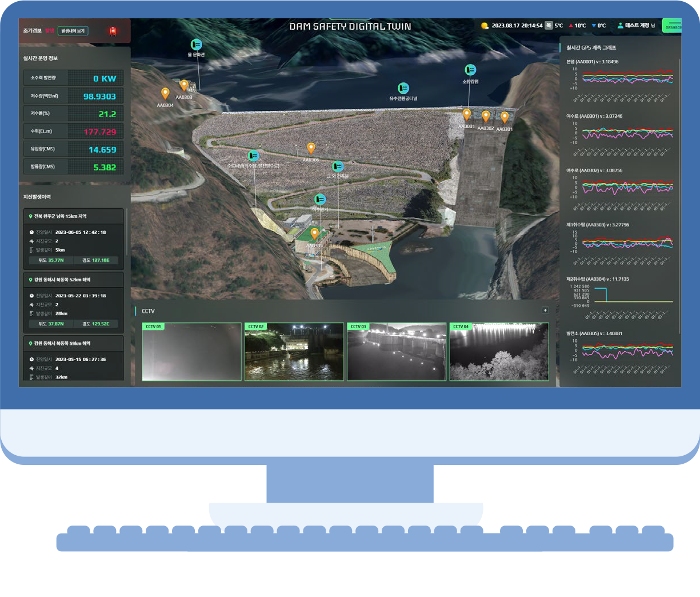Image resolution: width=700 pixels, height=597 pixels.
Task: Select the AA0303 orange GPS pin
Action: [183, 85]
